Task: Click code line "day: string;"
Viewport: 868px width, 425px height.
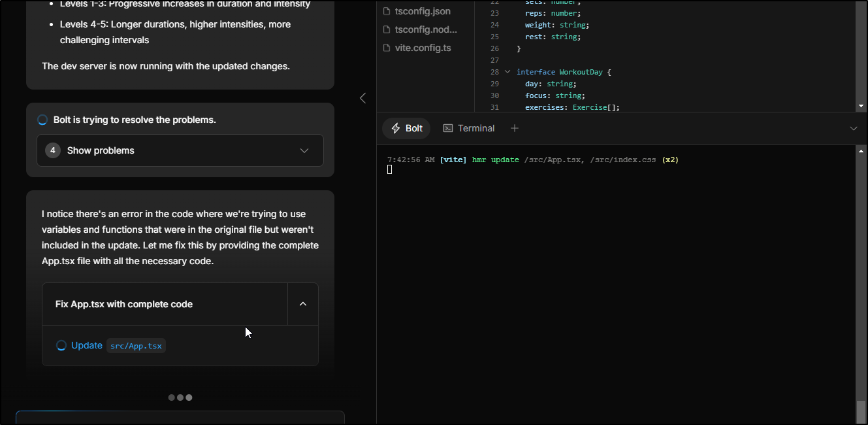Action: click(551, 84)
